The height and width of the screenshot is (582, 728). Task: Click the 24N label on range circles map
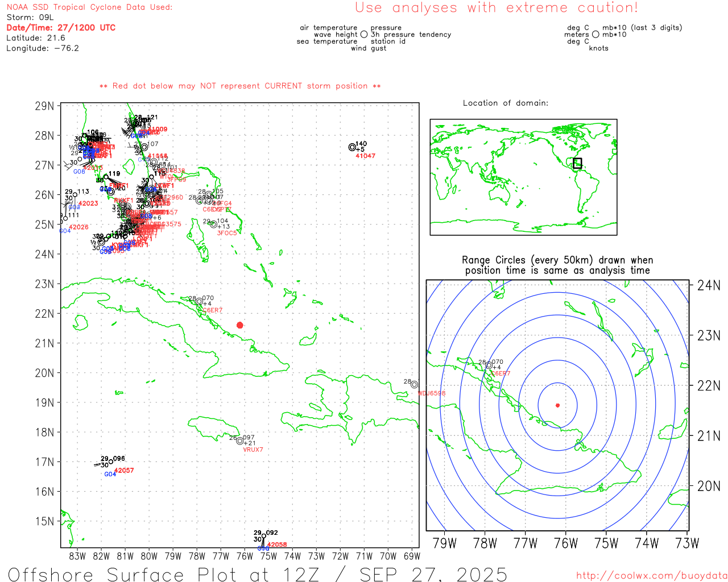[x=709, y=285]
